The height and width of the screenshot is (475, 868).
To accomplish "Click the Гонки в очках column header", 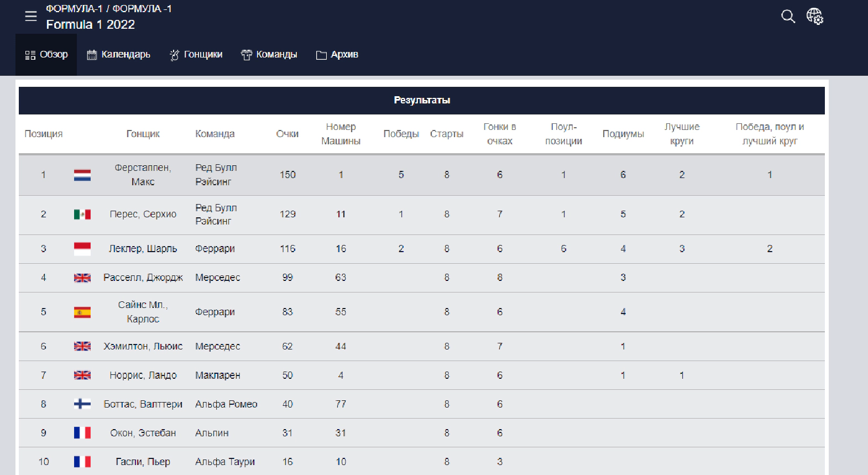I will [x=500, y=134].
